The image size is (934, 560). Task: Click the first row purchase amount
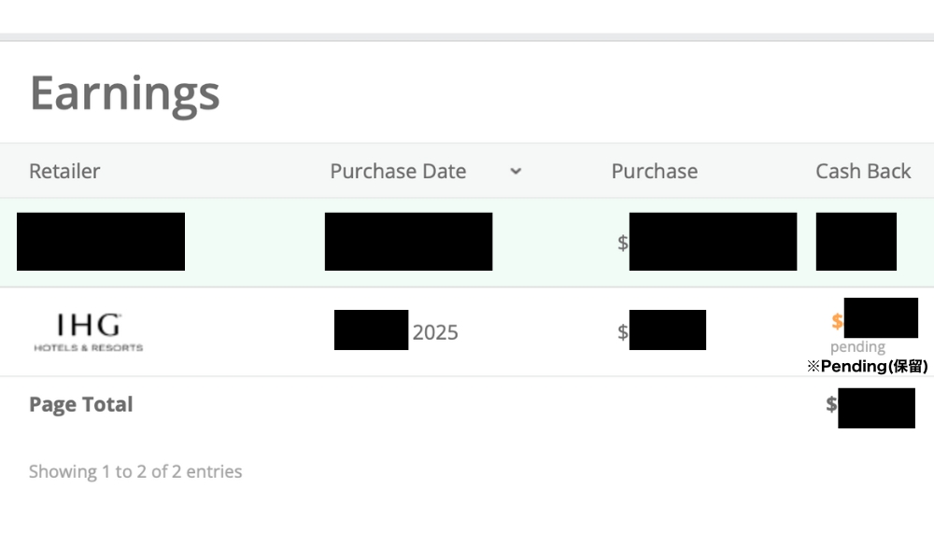(x=713, y=242)
